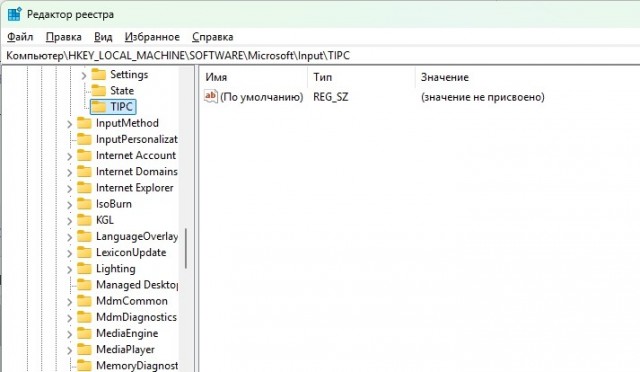
Task: Expand the Internet Explorer key
Action: point(69,188)
